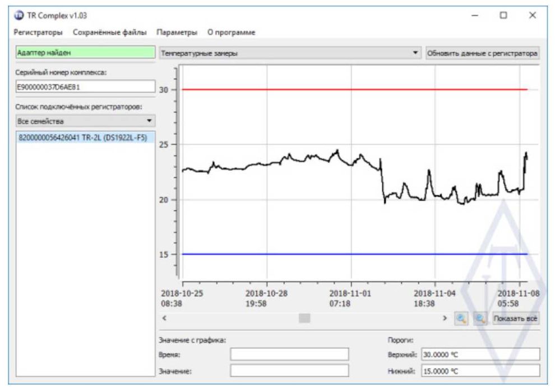Close the TR Complex window

pyautogui.click(x=533, y=15)
